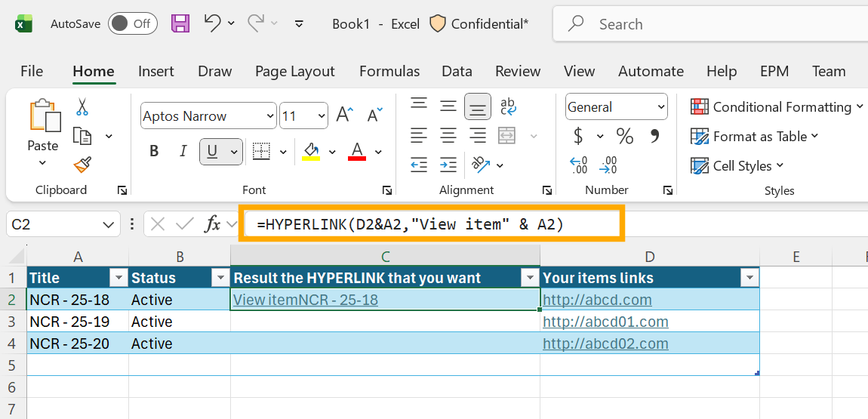This screenshot has height=419, width=868.
Task: Click Top Align icon
Action: click(419, 103)
